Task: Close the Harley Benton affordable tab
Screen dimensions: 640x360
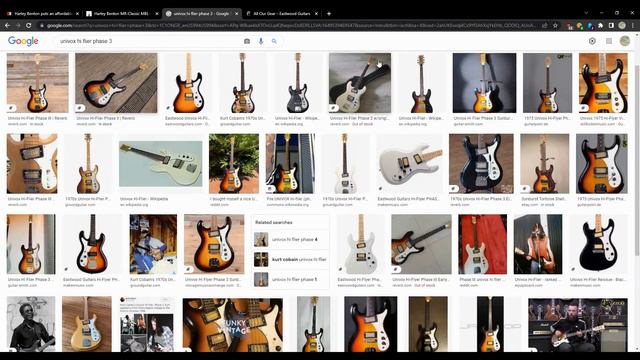Action: (x=78, y=13)
